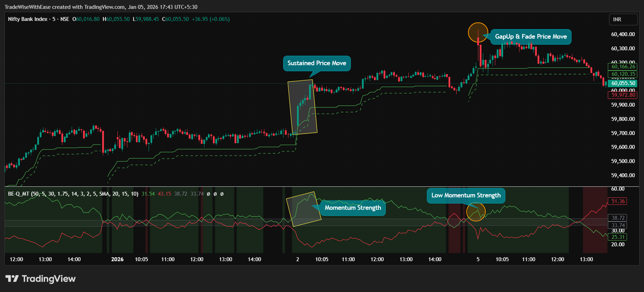Click the INR currency button
Viewport: 644px width, 292px height.
(x=623, y=19)
